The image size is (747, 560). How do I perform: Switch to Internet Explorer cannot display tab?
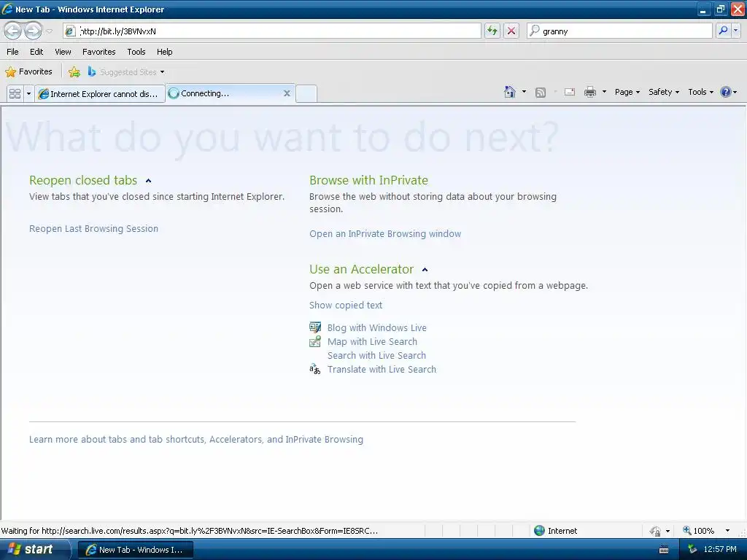click(99, 94)
